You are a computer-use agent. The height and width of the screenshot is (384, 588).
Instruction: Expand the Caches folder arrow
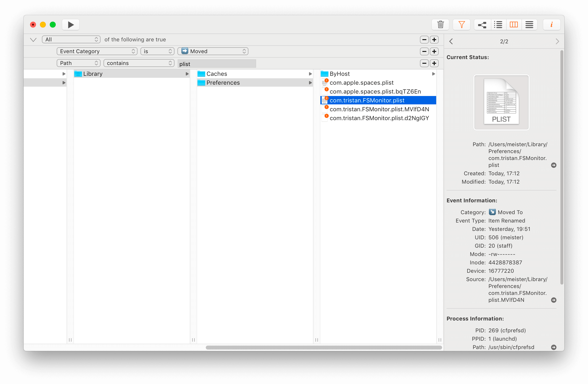[310, 74]
